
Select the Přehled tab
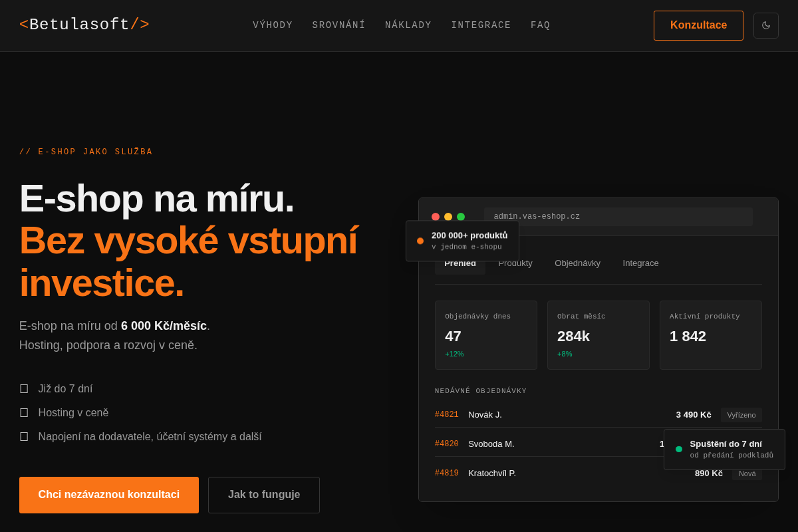point(460,264)
